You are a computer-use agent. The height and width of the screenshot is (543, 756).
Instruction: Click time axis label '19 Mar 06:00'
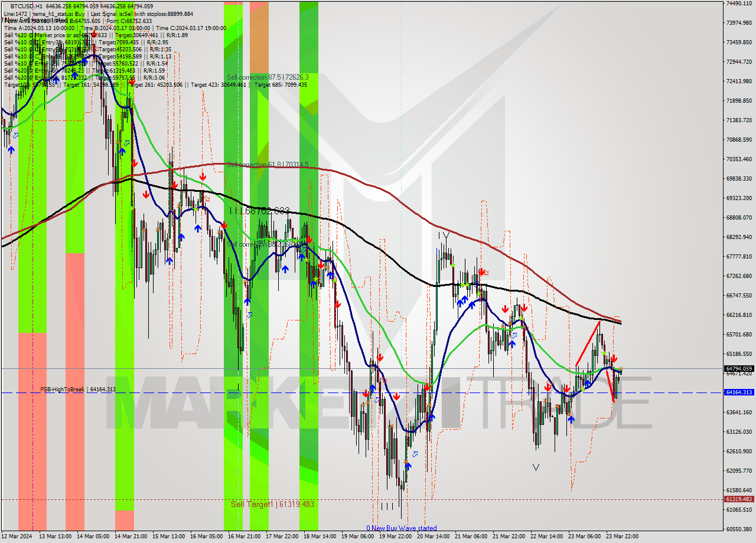357,536
